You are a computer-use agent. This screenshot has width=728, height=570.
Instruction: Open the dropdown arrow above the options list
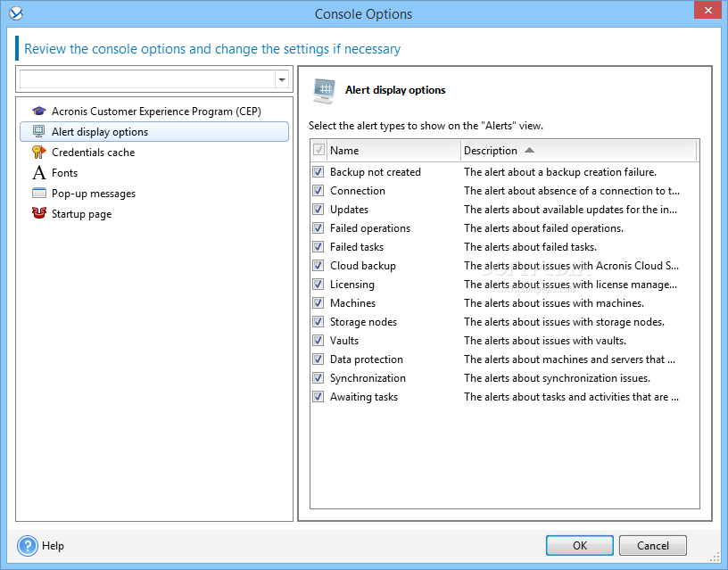pos(282,80)
